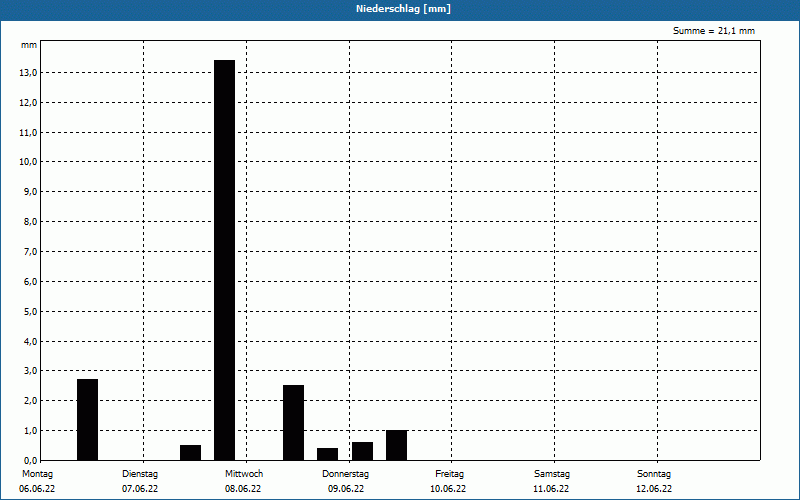
Task: Click the 11,0 y-axis value
Action: point(28,133)
